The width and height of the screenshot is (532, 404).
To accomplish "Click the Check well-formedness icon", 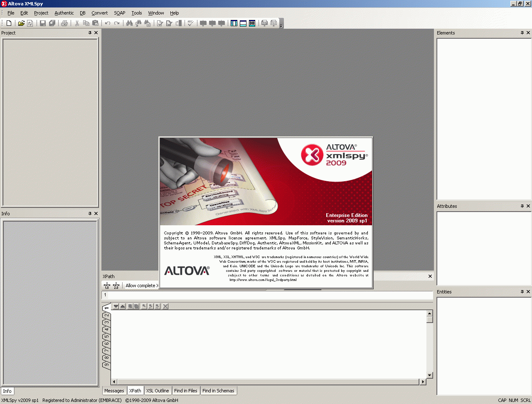I will coord(160,23).
